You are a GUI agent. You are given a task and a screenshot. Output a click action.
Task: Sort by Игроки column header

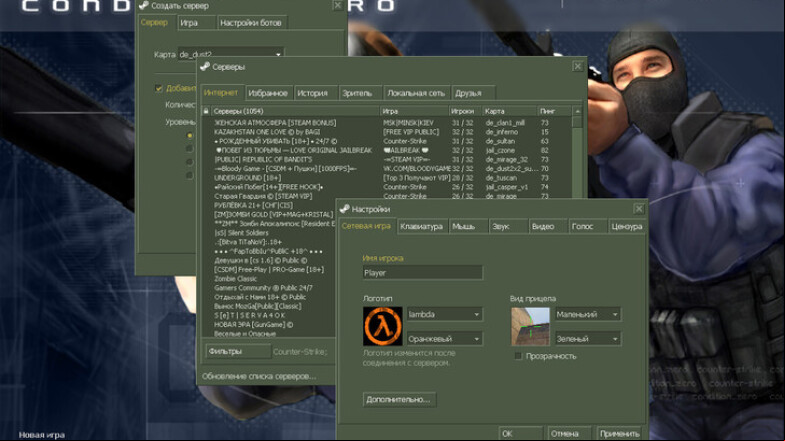point(465,111)
